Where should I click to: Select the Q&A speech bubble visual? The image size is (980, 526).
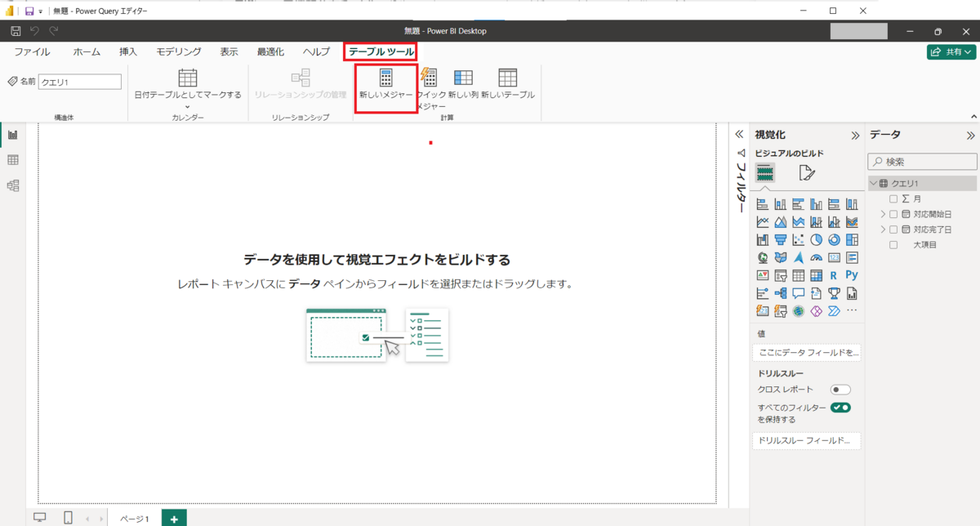point(798,293)
